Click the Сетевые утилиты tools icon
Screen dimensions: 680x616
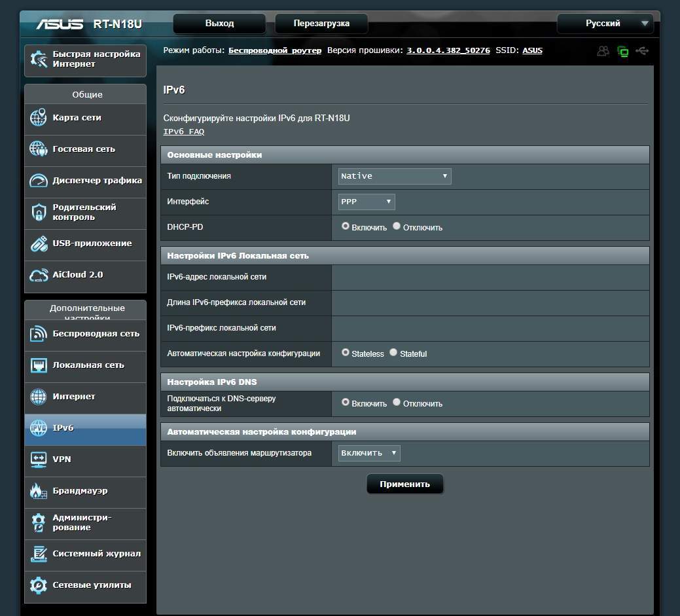pyautogui.click(x=38, y=585)
